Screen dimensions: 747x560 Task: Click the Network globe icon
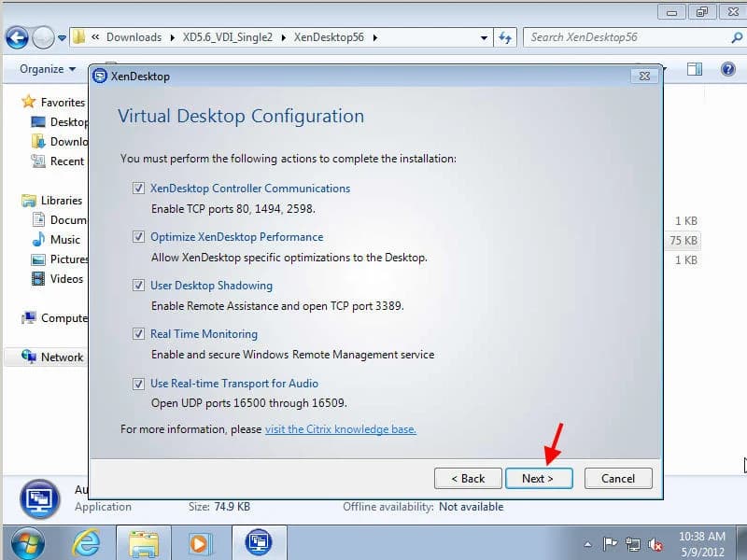[x=29, y=357]
